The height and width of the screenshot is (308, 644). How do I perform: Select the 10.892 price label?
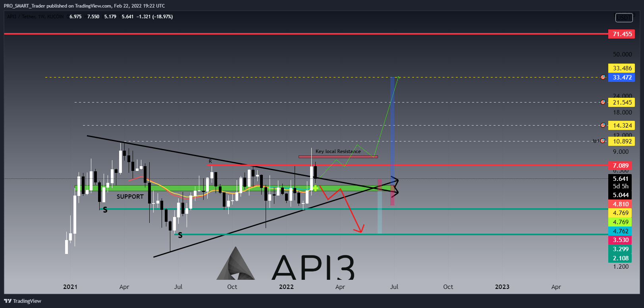tap(622, 141)
